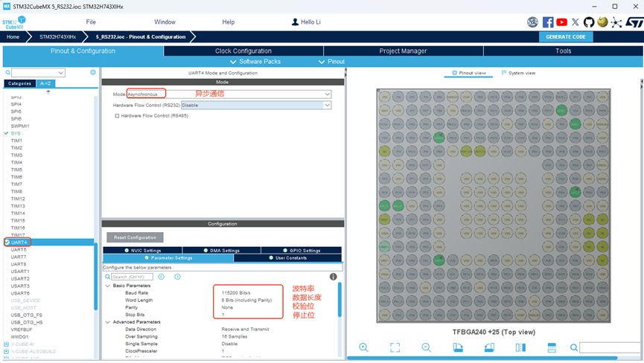This screenshot has height=363, width=644.
Task: Click the Baud Rate value 115200 Bits/s
Action: [236, 293]
